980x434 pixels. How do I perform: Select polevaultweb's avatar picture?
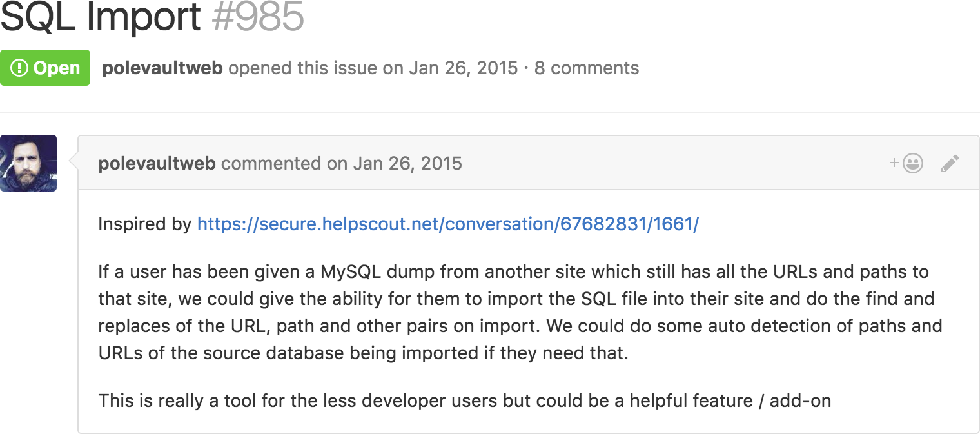(x=28, y=163)
